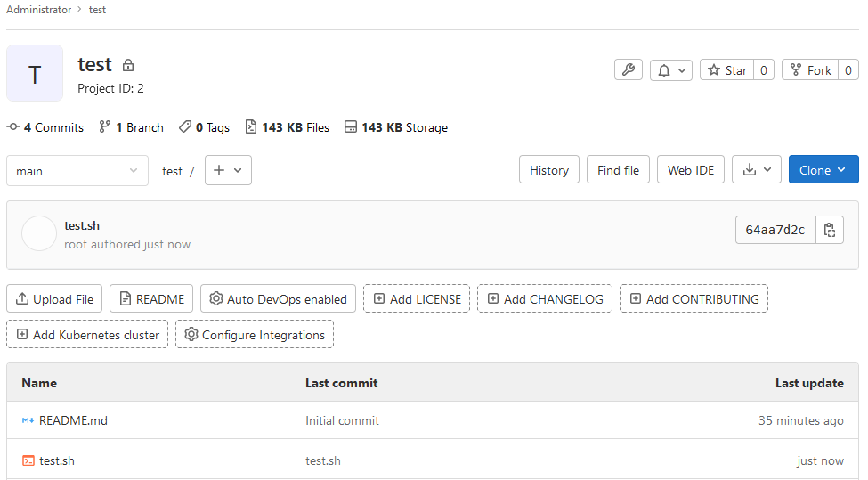Copy commit SHA with clipboard icon

point(829,230)
